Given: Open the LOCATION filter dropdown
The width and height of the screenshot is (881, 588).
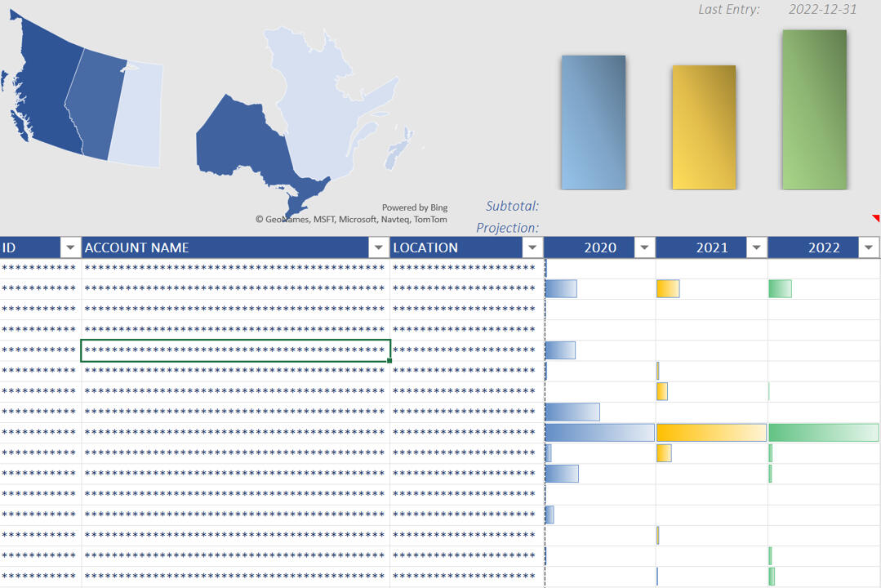Looking at the screenshot, I should [532, 247].
